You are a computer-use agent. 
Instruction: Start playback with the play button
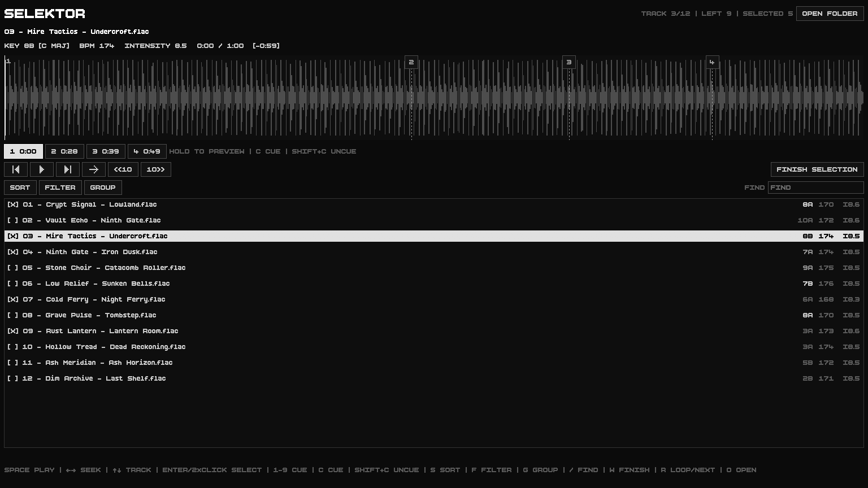point(42,169)
